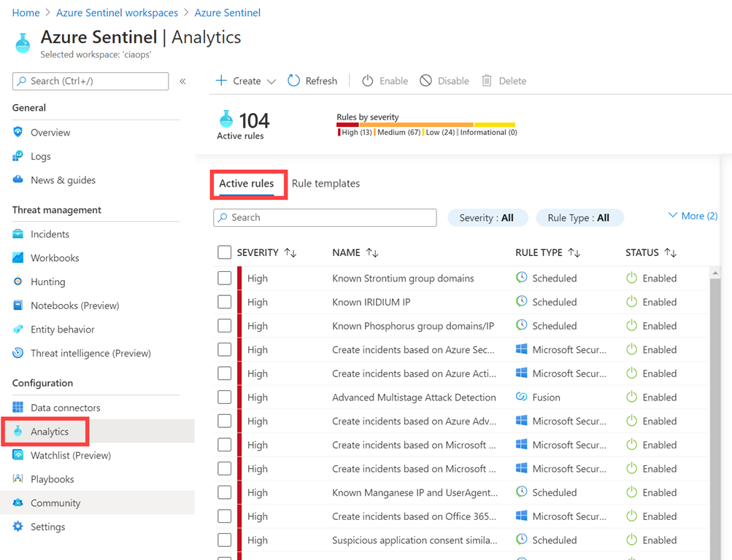Open Playbooks via its sidebar icon
Viewport: 732px width, 560px height.
18,479
